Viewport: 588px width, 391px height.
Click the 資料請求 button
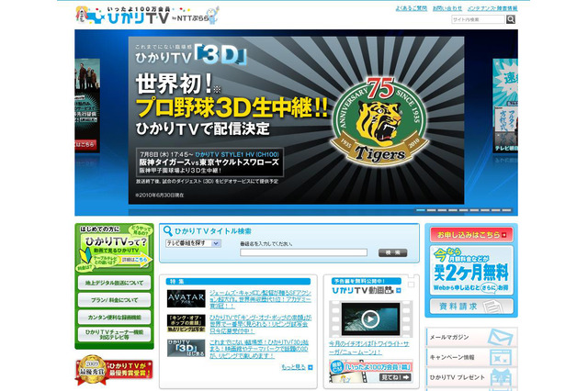471,307
